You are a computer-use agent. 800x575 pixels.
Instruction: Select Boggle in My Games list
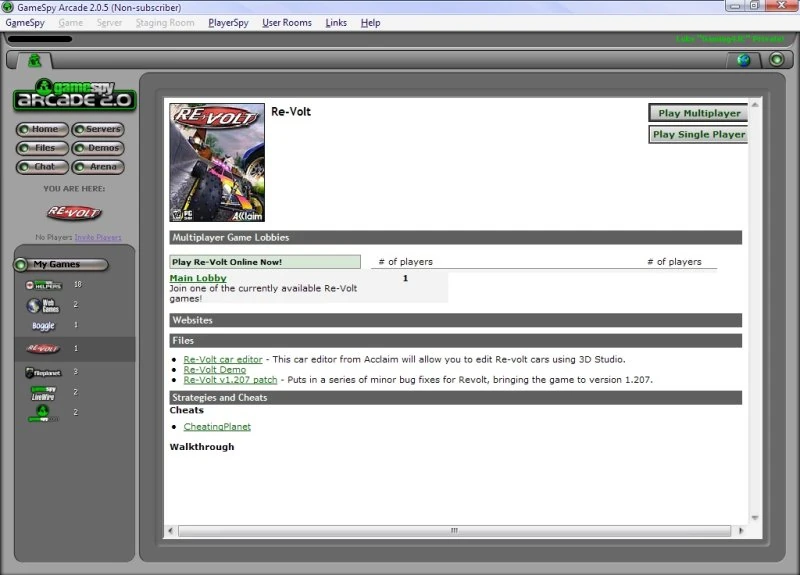(x=43, y=326)
